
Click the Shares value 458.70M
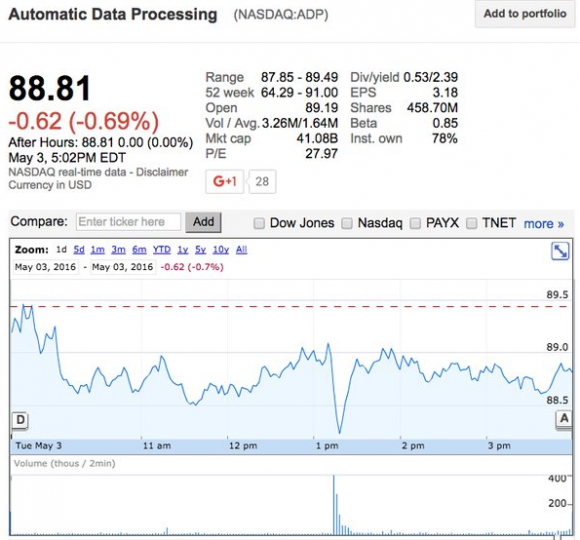click(x=432, y=108)
